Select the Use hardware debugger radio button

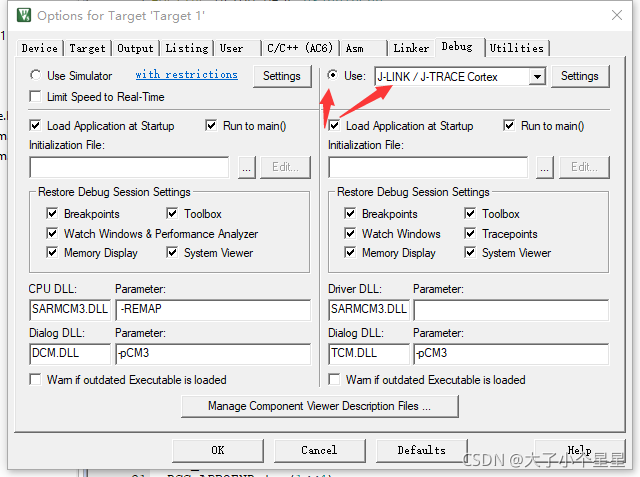[x=333, y=75]
